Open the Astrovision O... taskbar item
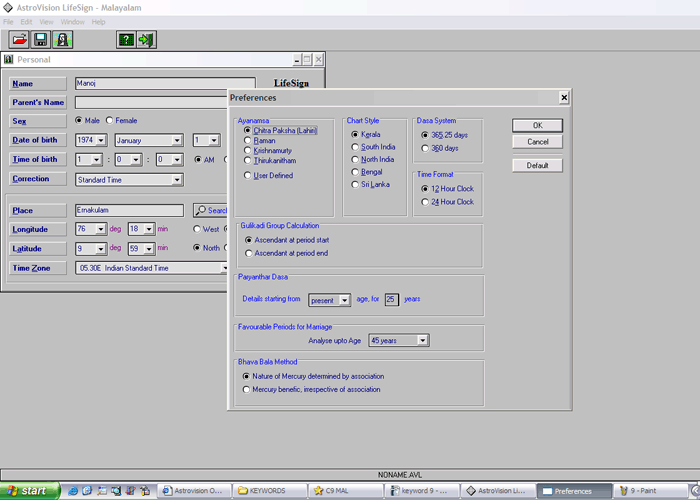The height and width of the screenshot is (500, 700). point(194,491)
